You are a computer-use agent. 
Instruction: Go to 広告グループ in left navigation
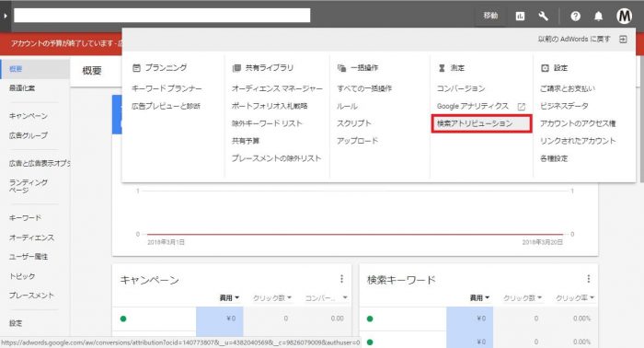(x=29, y=135)
